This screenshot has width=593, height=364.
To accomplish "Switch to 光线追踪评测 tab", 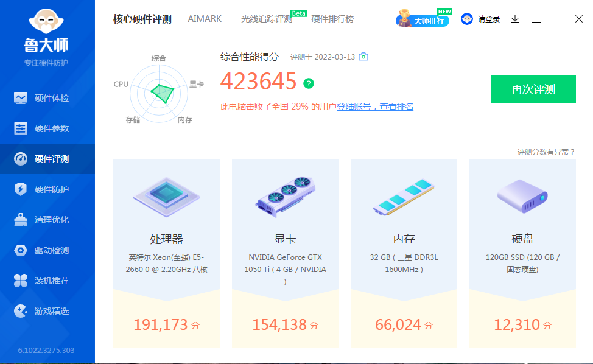I will 267,19.
